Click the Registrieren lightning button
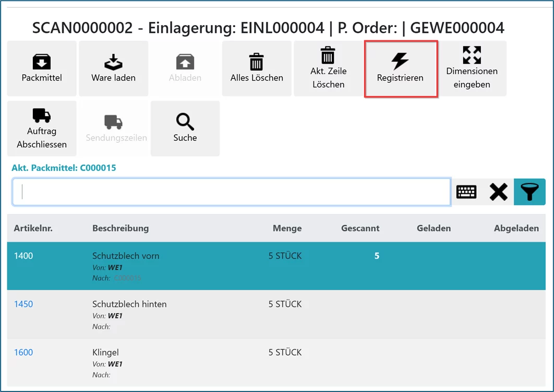The width and height of the screenshot is (554, 392). click(400, 69)
